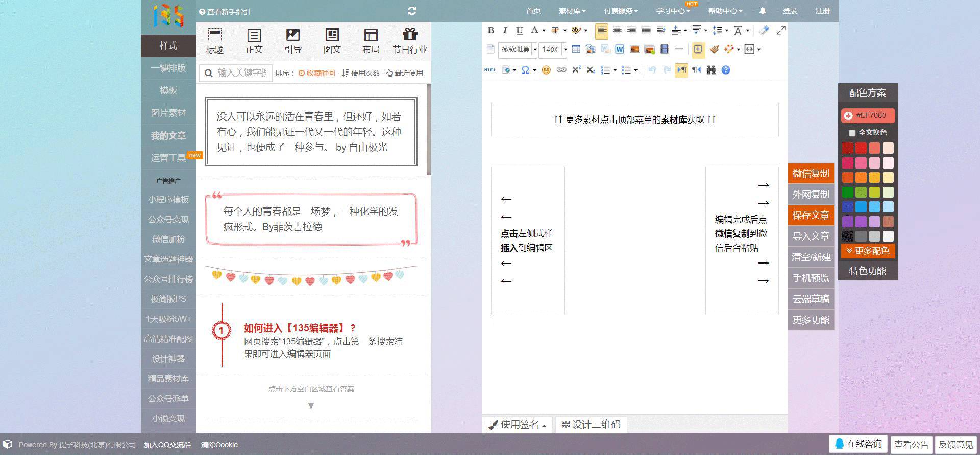
Task: Click the 保存文章 button
Action: click(811, 215)
